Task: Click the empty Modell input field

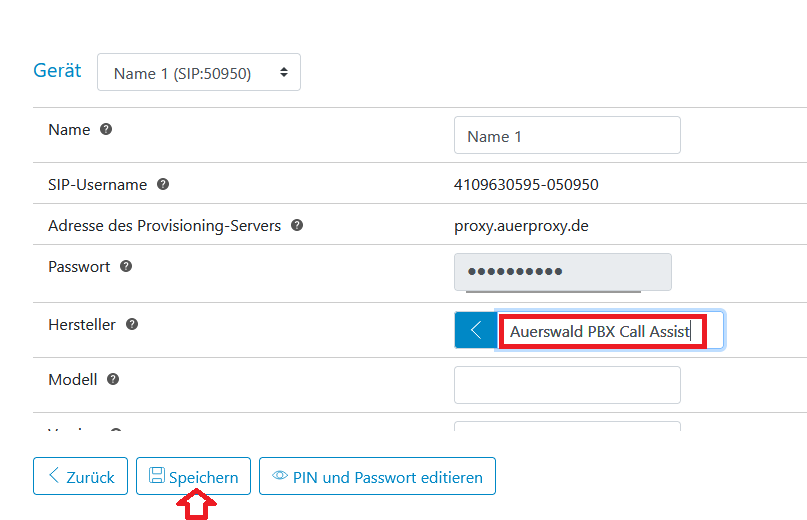Action: tap(567, 385)
